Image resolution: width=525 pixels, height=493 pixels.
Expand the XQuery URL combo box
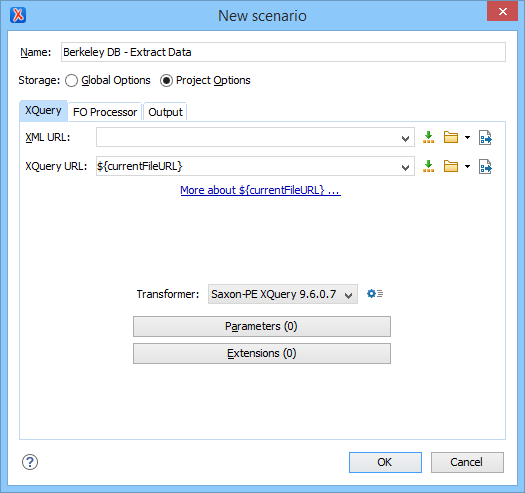(405, 166)
